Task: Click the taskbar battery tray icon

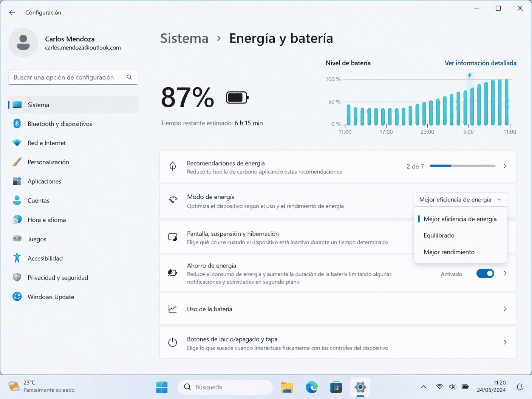Action: [x=465, y=387]
